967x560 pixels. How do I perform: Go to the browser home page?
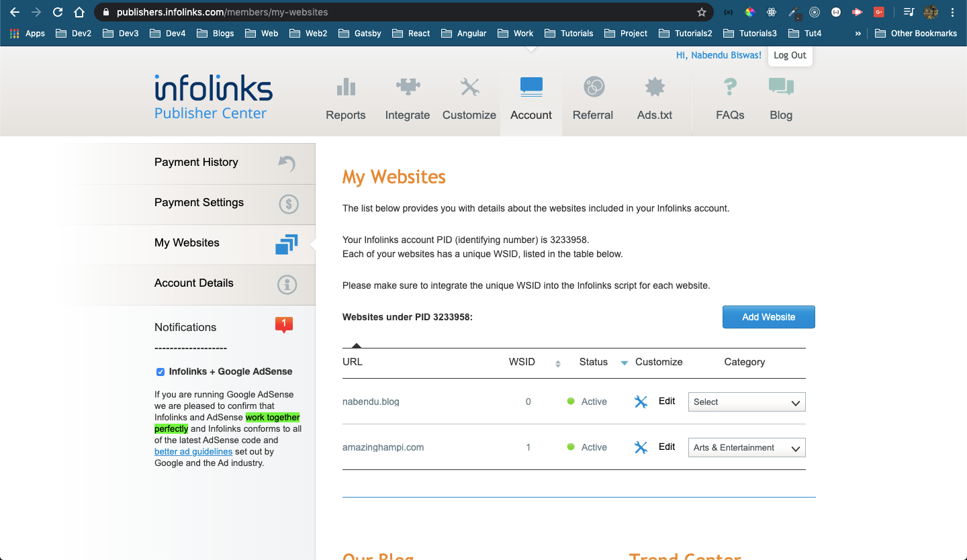coord(79,12)
